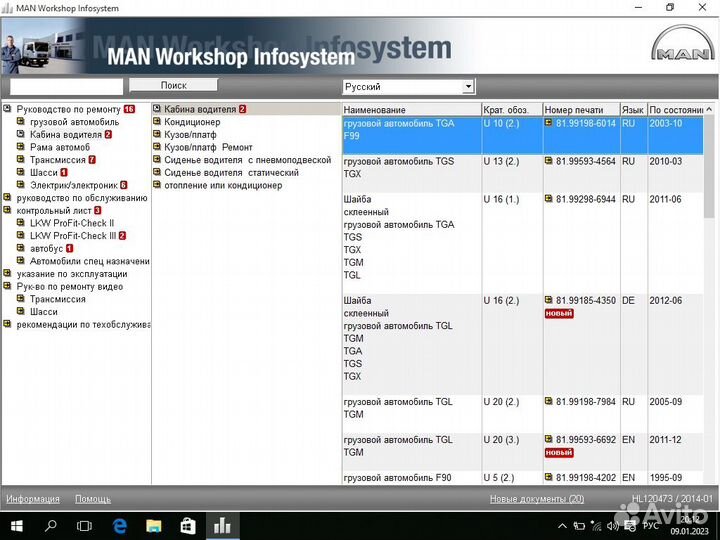This screenshot has height=540, width=720.
Task: Open Электрик/электроник tree entry
Action: click(x=73, y=185)
